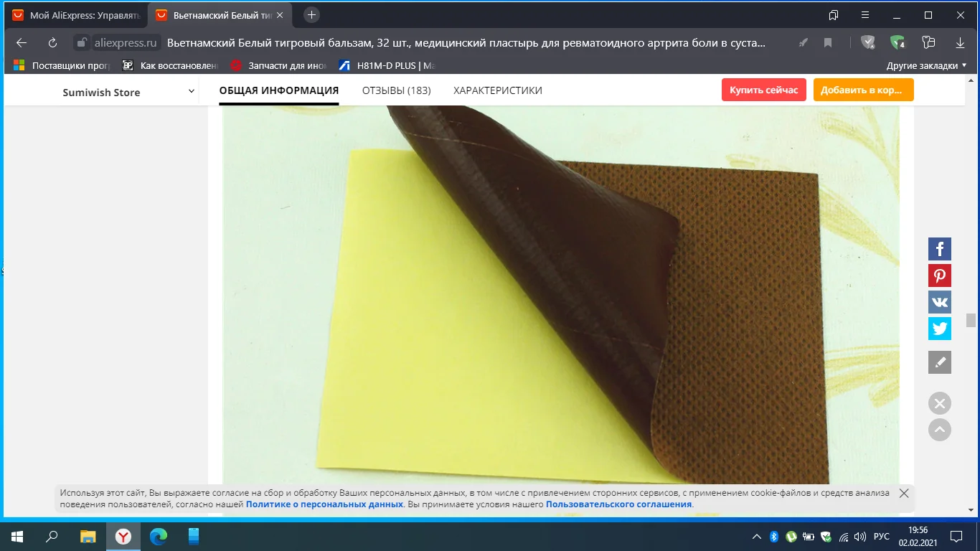Image resolution: width=980 pixels, height=551 pixels.
Task: Open the uTorrent tray icon
Action: click(791, 537)
